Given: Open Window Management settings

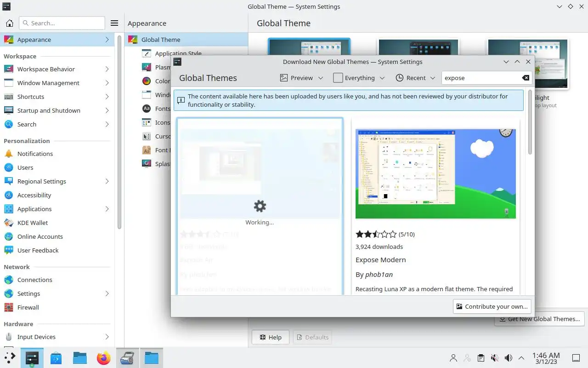Looking at the screenshot, I should (57, 83).
